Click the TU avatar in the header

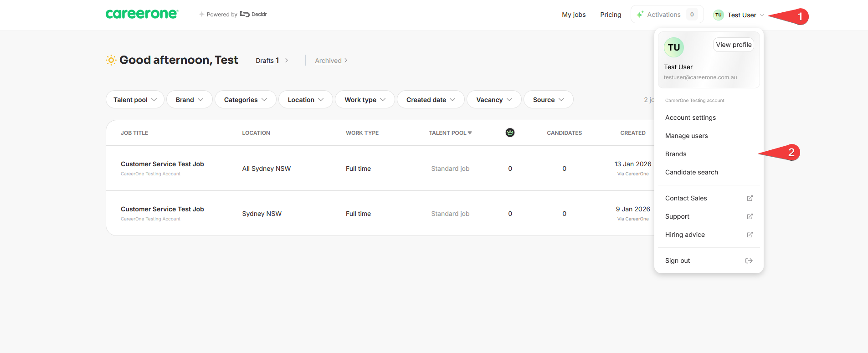pos(718,15)
